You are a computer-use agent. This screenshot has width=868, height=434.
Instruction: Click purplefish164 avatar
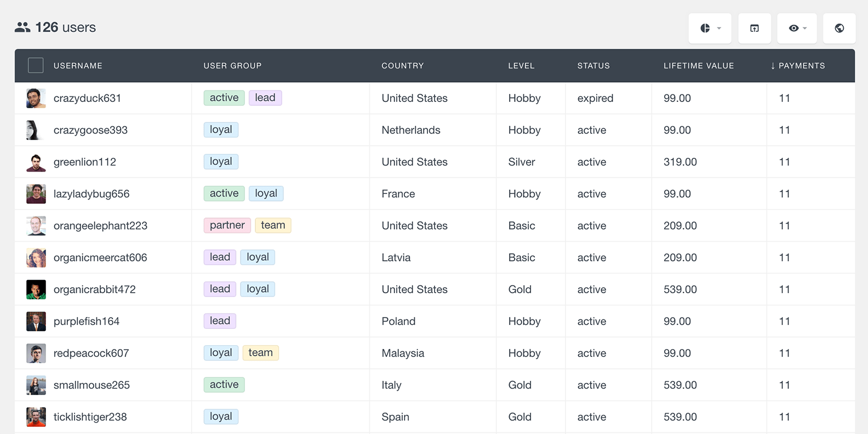36,321
